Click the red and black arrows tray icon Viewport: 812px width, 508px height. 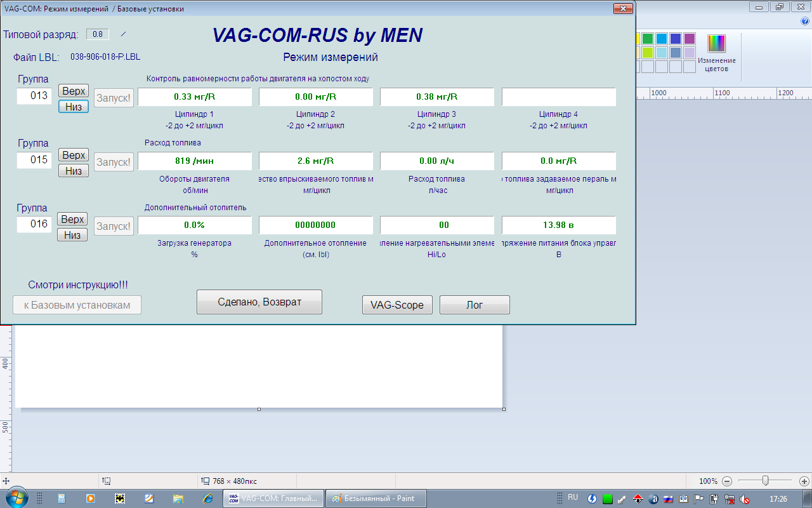click(638, 498)
